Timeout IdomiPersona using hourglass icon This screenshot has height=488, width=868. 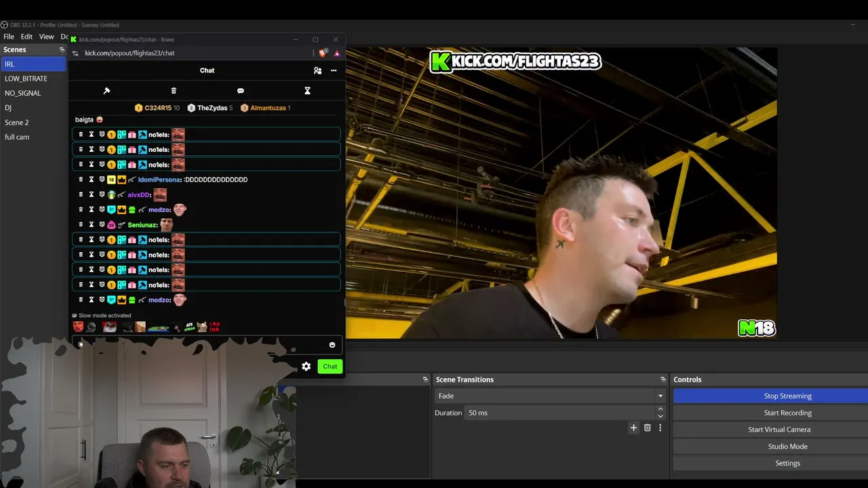coord(92,180)
